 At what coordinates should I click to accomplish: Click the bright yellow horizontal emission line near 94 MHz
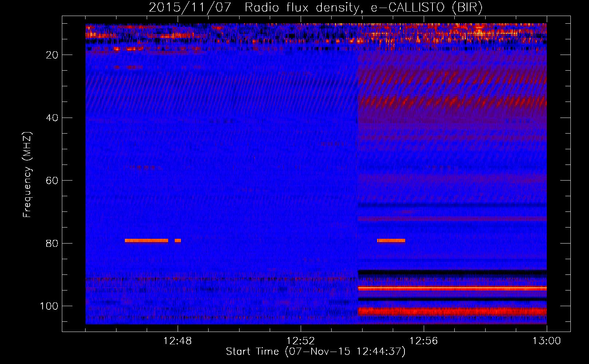(x=452, y=288)
